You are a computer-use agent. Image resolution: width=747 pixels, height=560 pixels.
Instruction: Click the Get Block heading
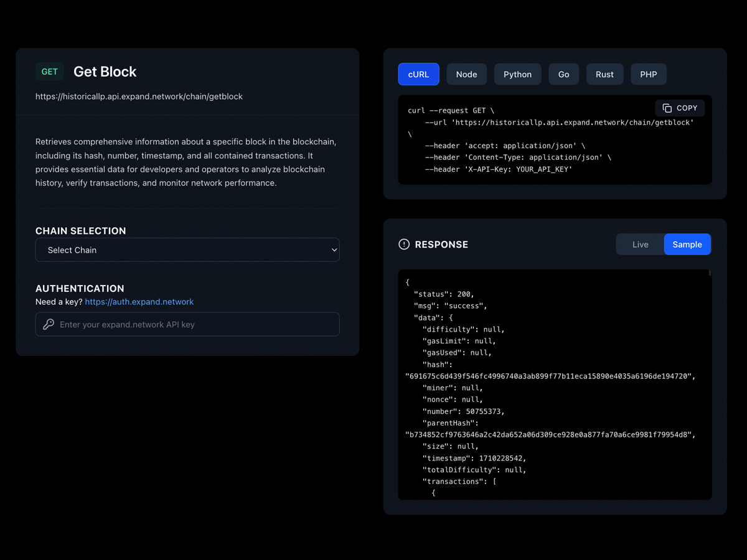click(105, 72)
